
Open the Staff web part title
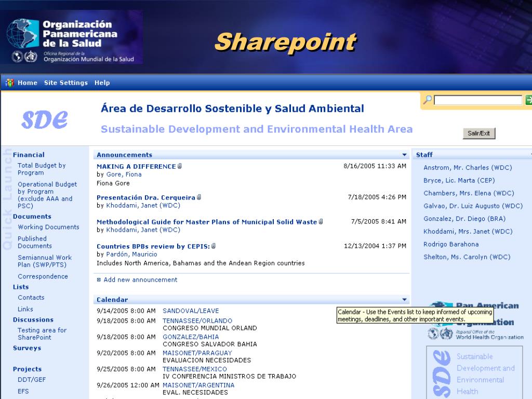point(424,155)
